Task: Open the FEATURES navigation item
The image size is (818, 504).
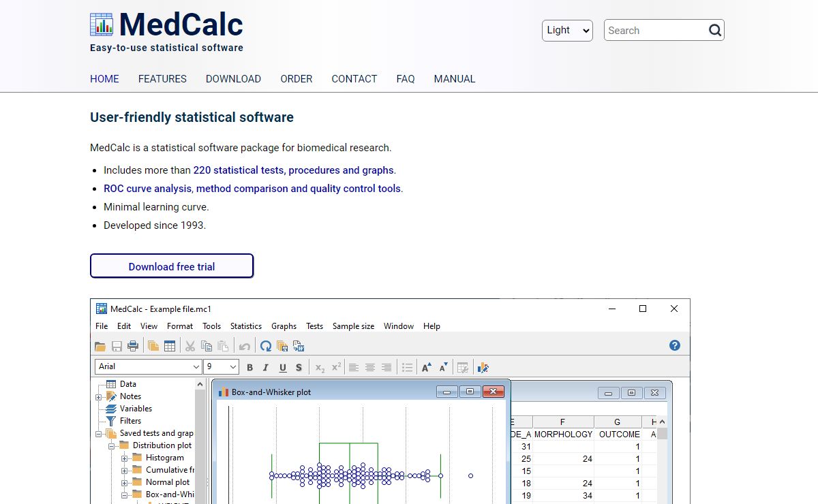Action: [162, 79]
